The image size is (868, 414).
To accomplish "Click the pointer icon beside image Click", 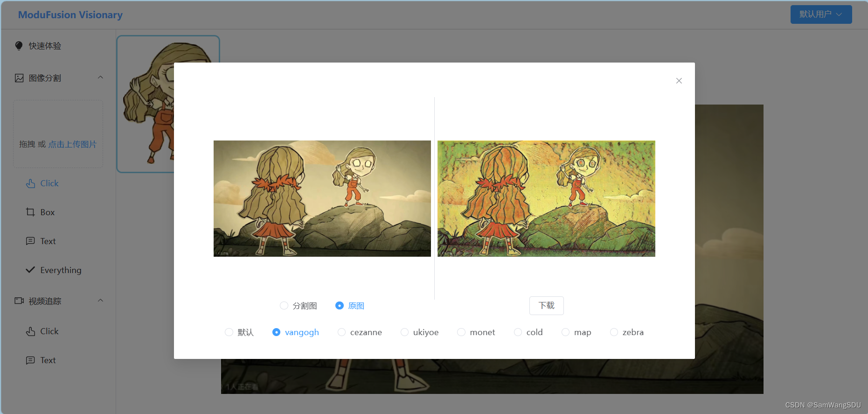I will [x=30, y=183].
